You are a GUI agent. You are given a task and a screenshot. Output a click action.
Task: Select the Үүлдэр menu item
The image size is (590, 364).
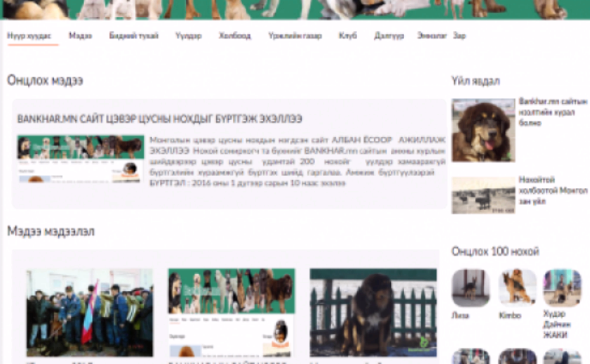189,35
